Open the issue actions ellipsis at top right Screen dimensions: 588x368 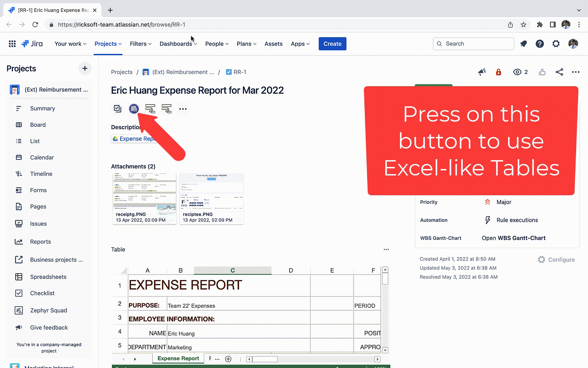pos(576,72)
